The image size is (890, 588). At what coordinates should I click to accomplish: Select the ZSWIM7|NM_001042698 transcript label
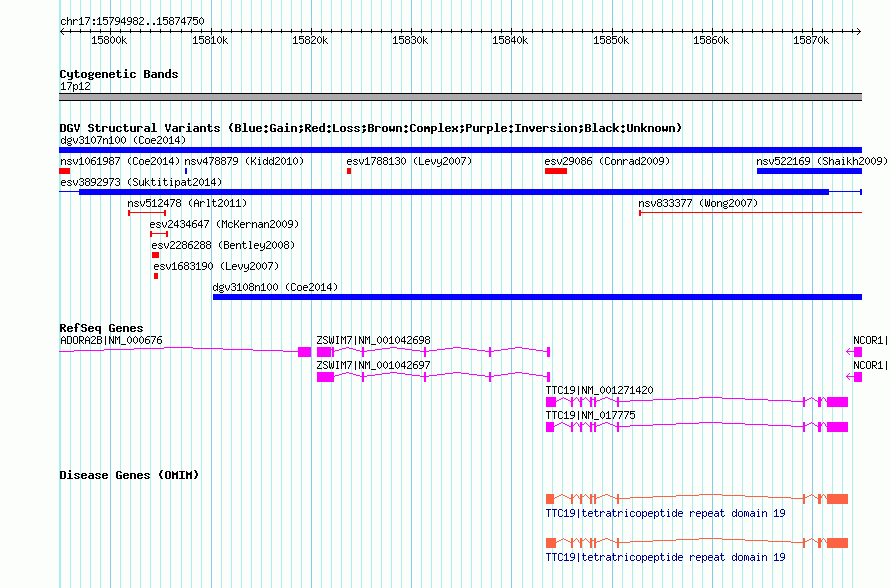(x=373, y=341)
